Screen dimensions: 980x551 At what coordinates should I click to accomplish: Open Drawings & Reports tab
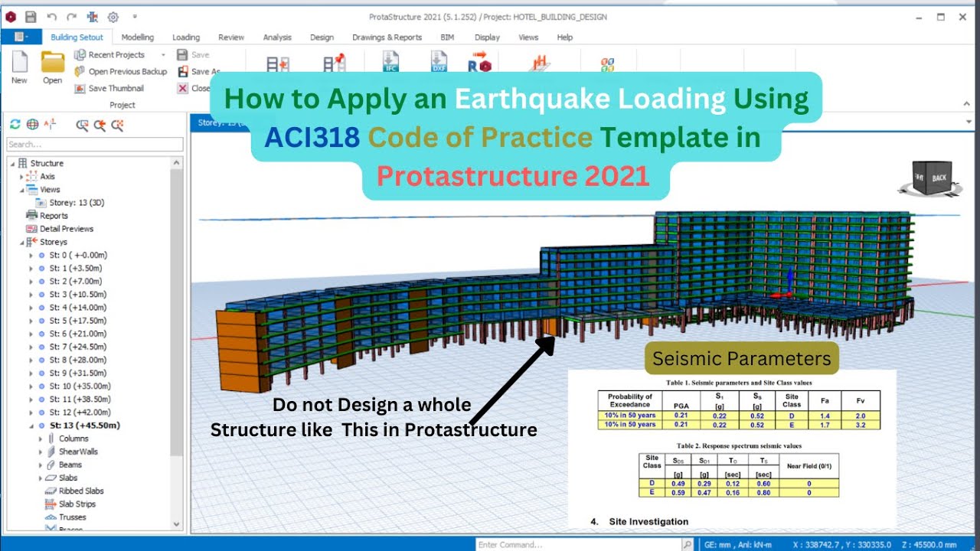coord(387,37)
